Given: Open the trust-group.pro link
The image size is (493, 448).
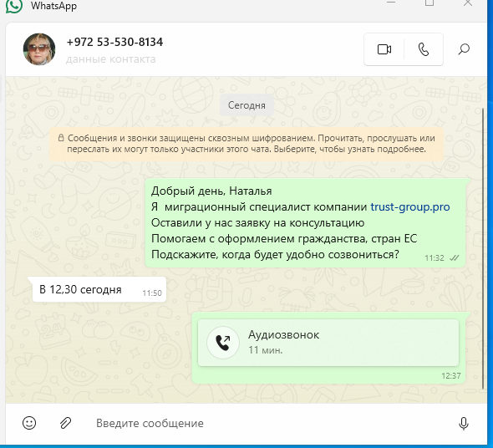Looking at the screenshot, I should pos(410,206).
